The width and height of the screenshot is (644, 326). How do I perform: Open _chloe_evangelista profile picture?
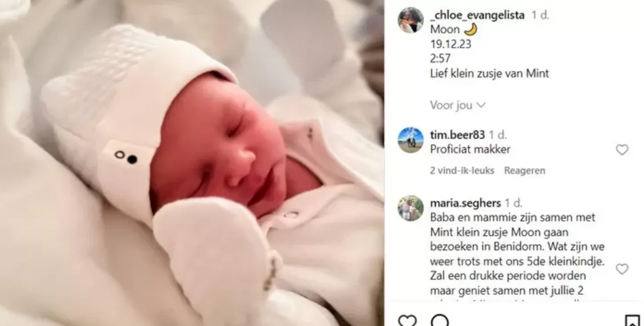click(x=411, y=20)
